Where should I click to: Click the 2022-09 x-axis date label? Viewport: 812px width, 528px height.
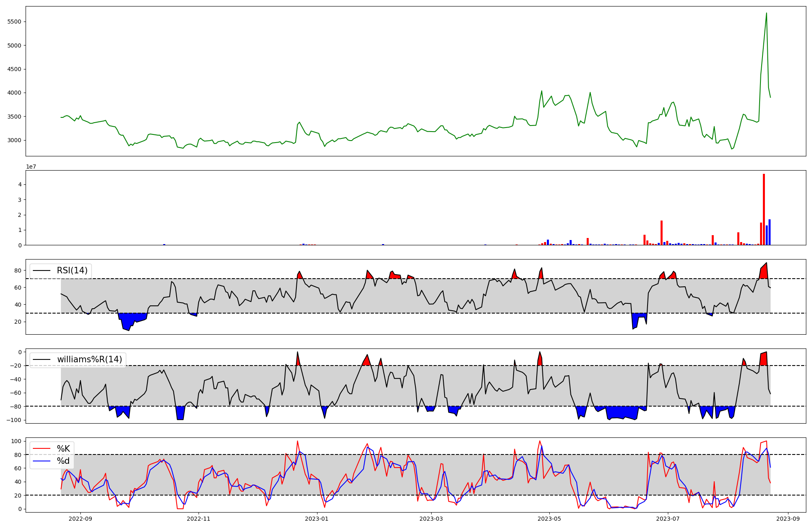point(80,519)
